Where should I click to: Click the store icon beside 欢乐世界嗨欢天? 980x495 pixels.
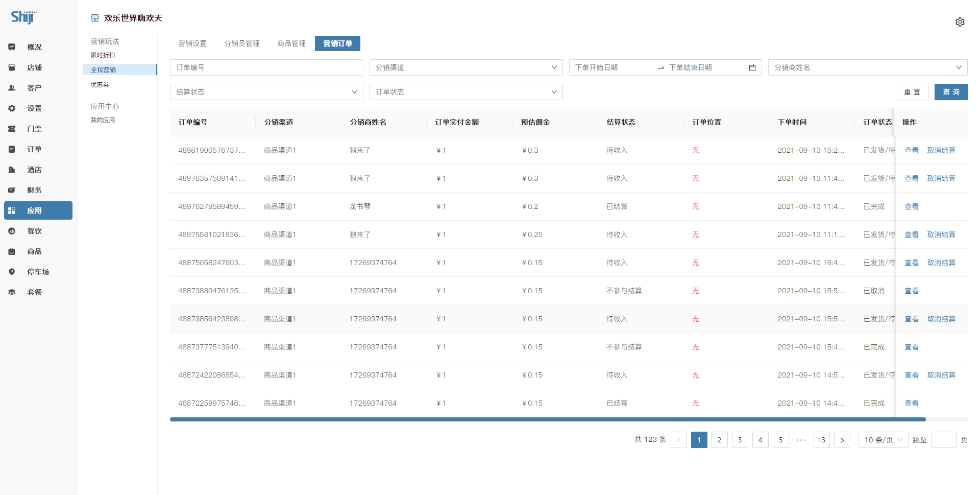coord(95,18)
